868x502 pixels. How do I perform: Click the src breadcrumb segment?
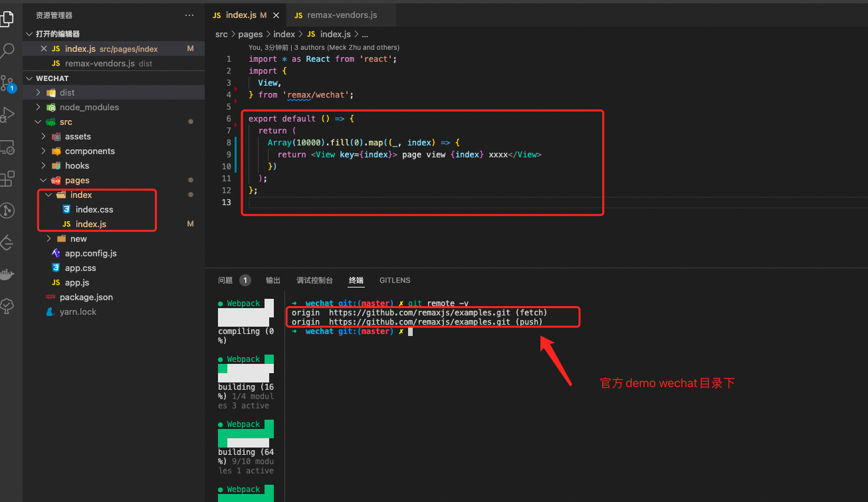coord(221,34)
